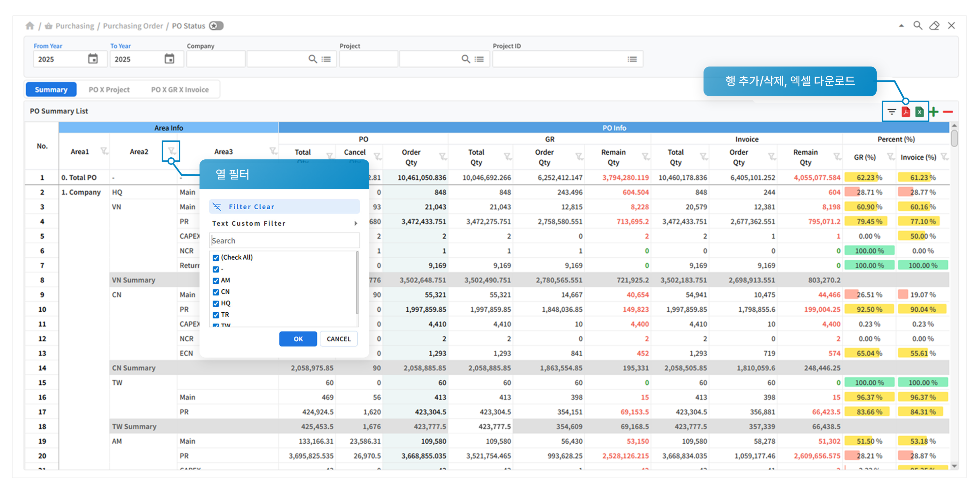Uncheck the (Check All) checkbox

216,258
